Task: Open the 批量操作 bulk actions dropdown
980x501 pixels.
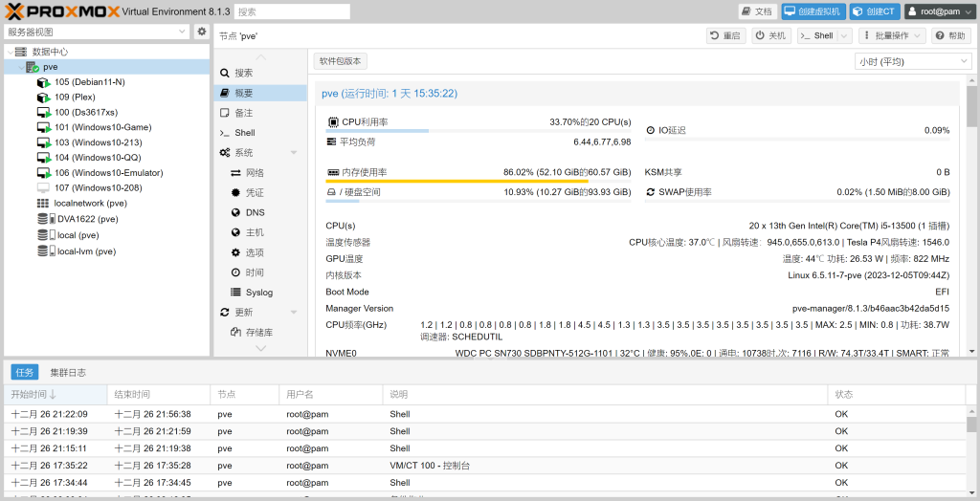Action: click(x=892, y=35)
